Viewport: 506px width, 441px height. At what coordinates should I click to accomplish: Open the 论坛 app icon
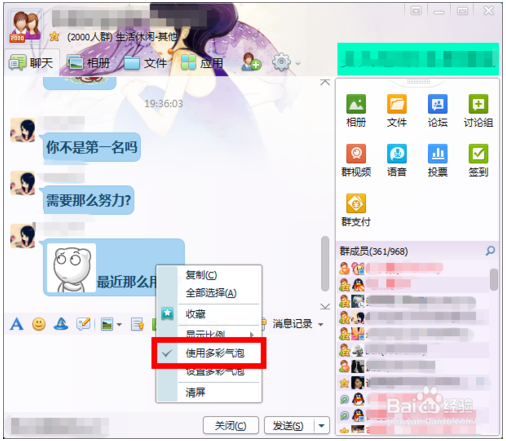coord(437,111)
